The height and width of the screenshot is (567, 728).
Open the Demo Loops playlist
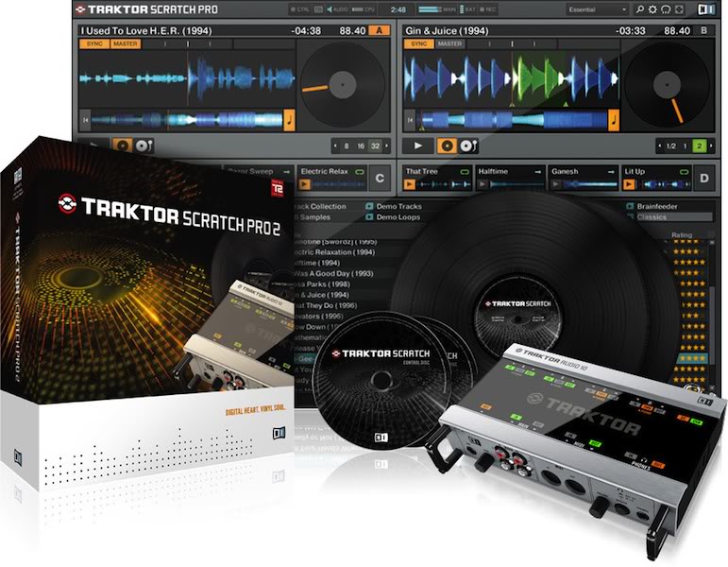tap(398, 217)
